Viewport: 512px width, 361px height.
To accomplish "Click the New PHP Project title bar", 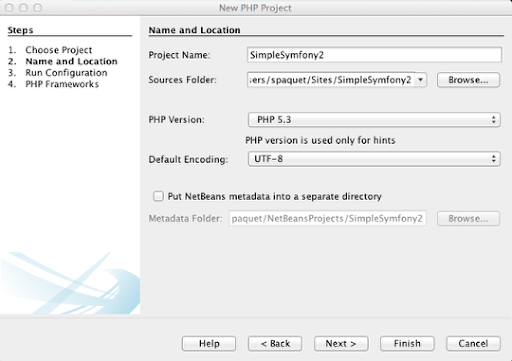I will [255, 8].
